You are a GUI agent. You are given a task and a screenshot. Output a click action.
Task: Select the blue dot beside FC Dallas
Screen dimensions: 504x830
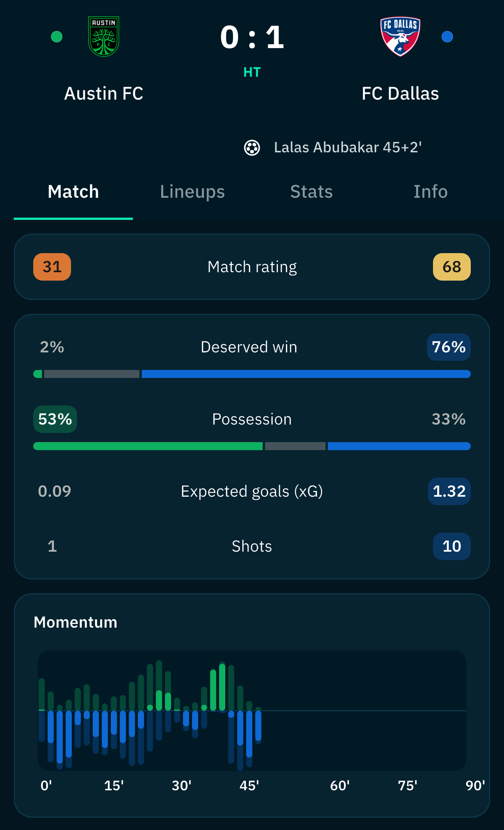click(447, 37)
